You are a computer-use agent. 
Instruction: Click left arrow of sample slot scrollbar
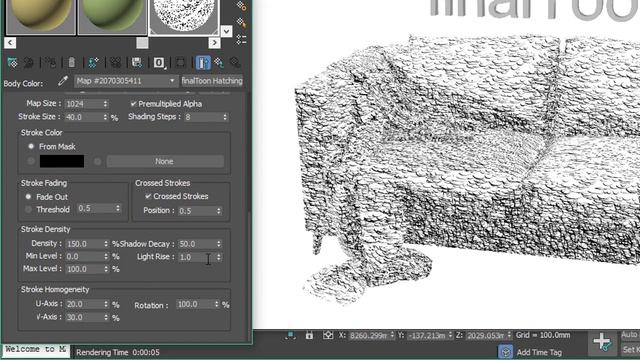point(10,42)
